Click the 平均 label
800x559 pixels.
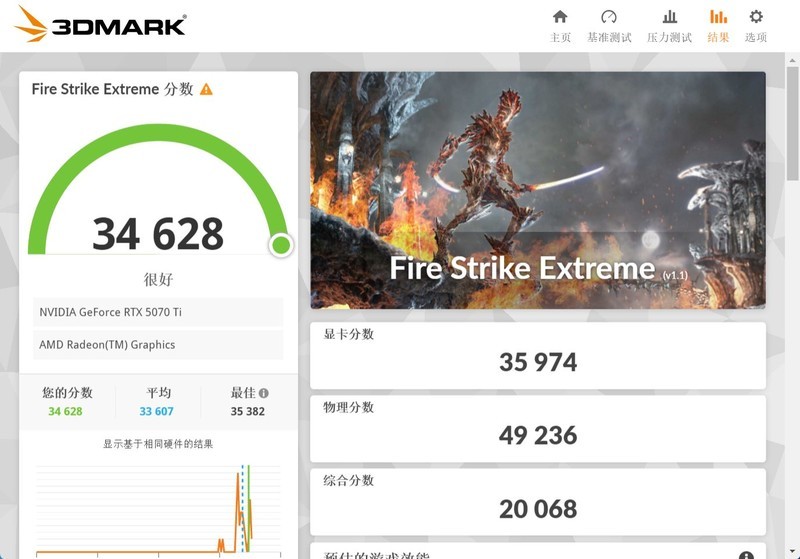(x=159, y=392)
